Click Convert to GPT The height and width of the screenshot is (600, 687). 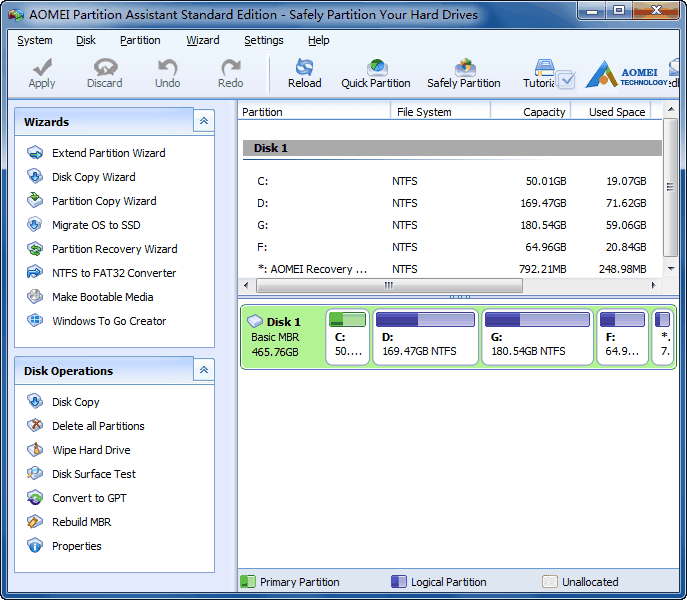tap(89, 498)
